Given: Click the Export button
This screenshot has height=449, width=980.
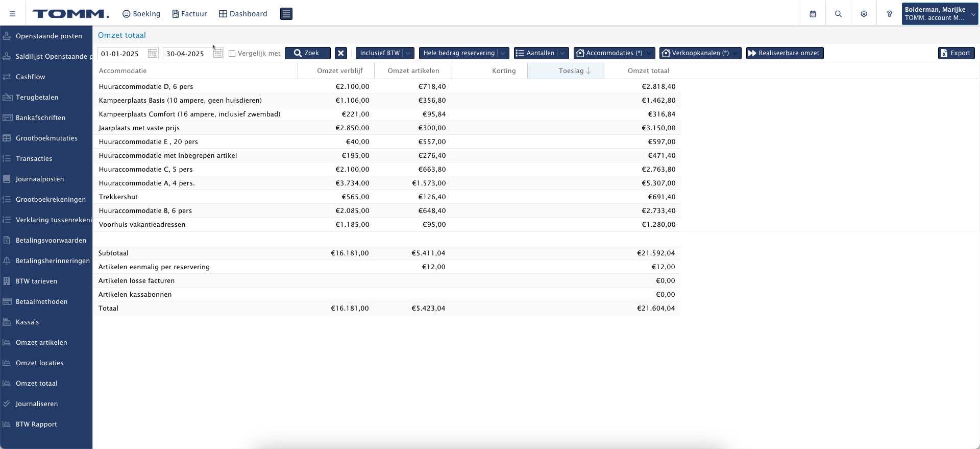Looking at the screenshot, I should pyautogui.click(x=956, y=53).
